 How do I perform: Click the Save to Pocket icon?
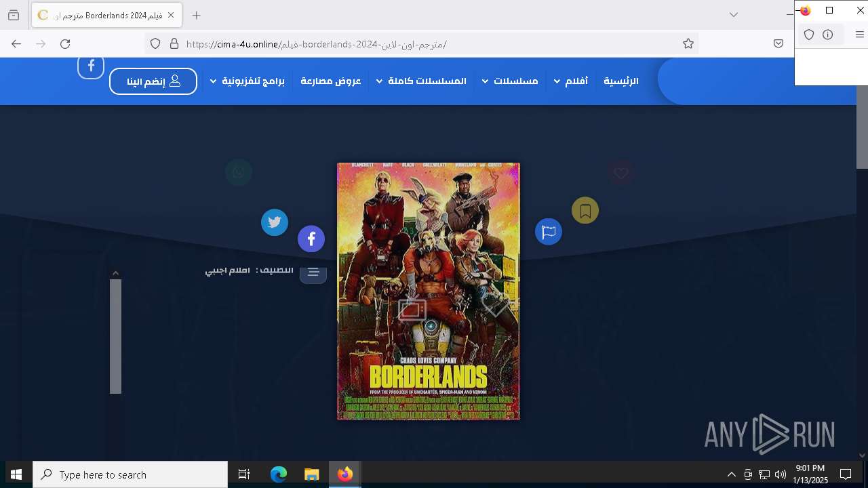(778, 43)
